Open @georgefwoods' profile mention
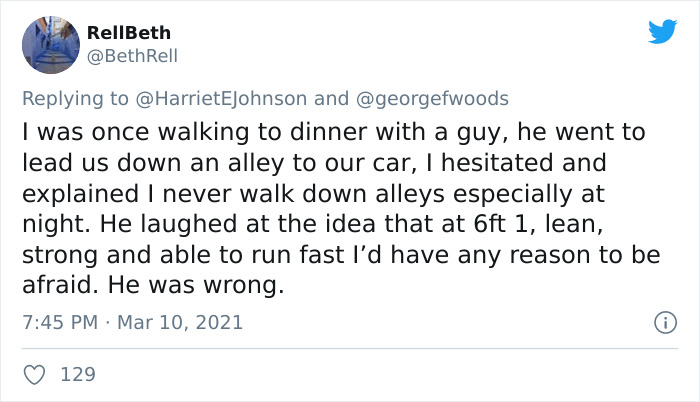This screenshot has width=700, height=402. click(x=432, y=99)
